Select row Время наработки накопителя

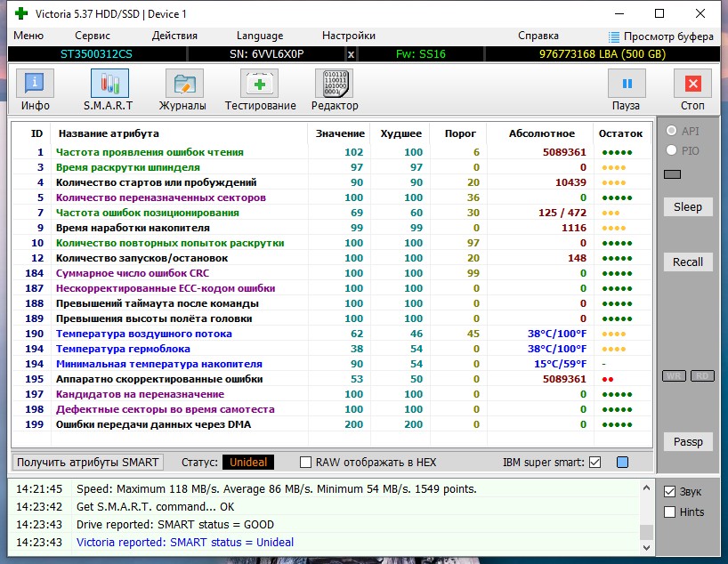click(x=331, y=228)
